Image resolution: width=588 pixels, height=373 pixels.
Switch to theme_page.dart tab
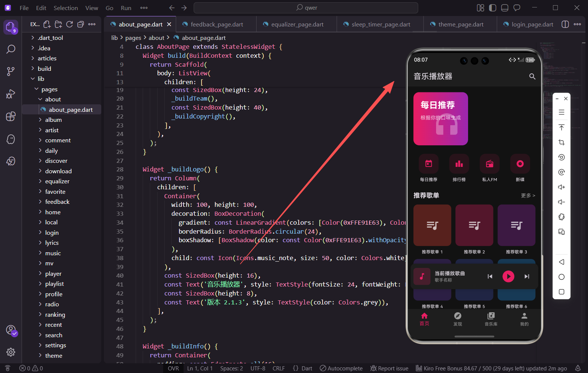tap(460, 24)
